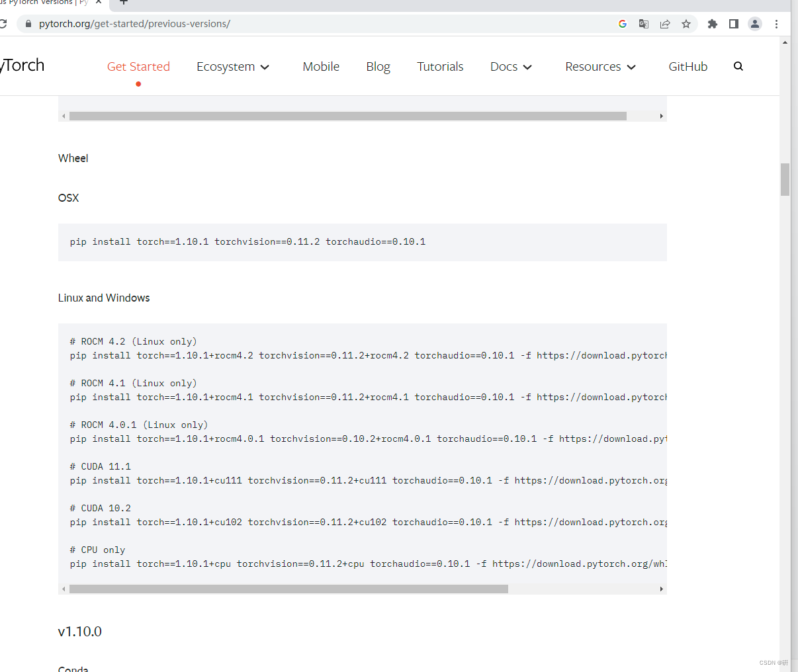Open the PyTorch search icon
798x672 pixels.
[738, 66]
